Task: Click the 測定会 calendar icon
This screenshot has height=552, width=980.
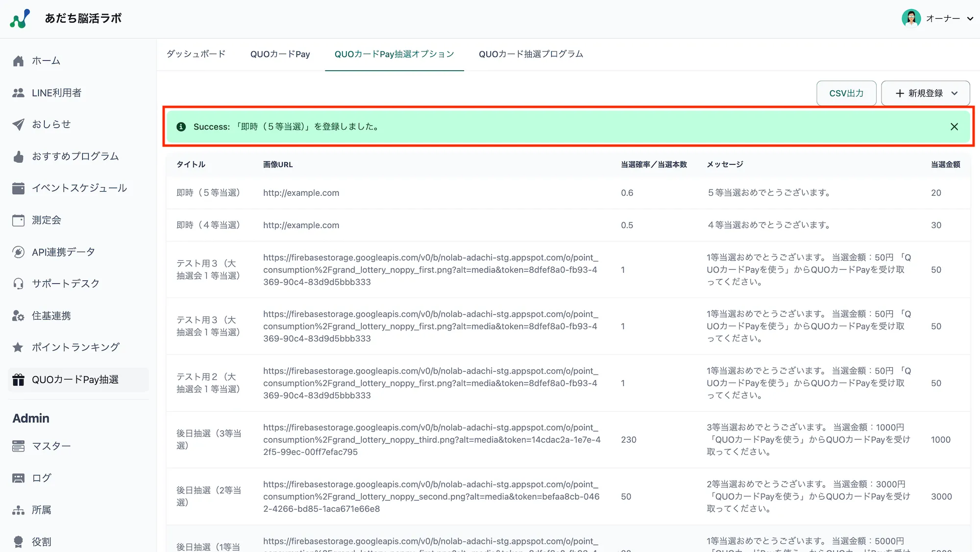Action: [18, 220]
